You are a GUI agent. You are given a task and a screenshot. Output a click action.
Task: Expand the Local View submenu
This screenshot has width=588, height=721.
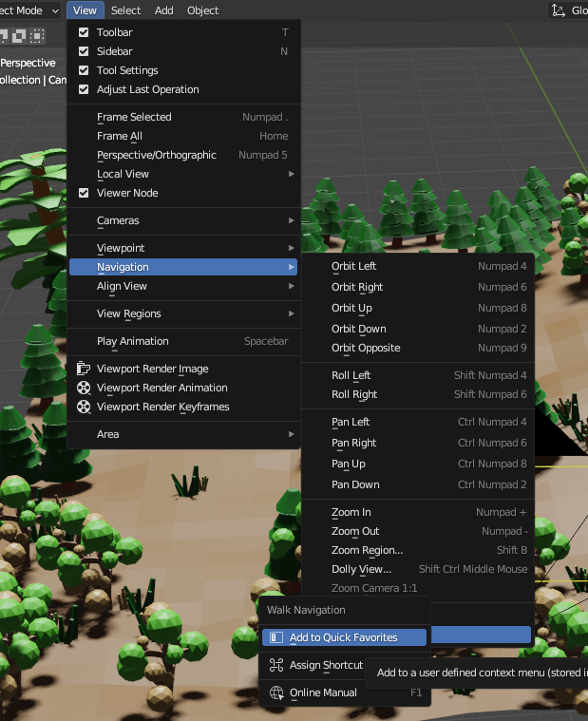pos(183,174)
